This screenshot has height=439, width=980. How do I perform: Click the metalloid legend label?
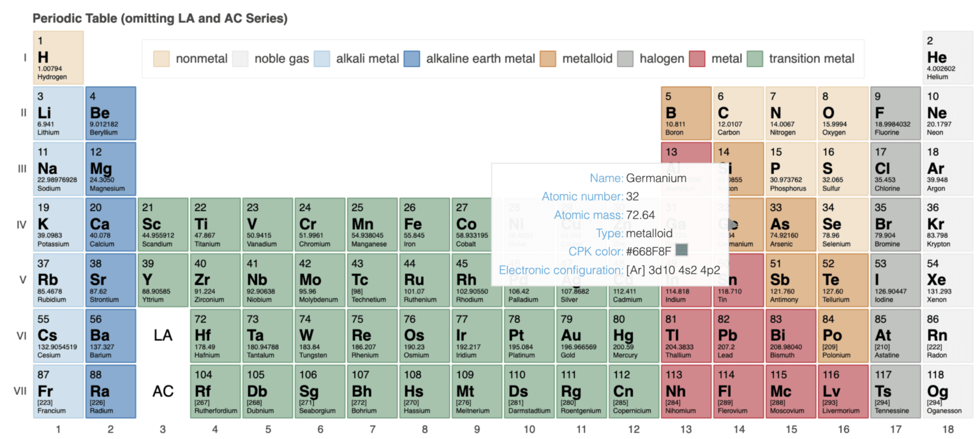586,59
